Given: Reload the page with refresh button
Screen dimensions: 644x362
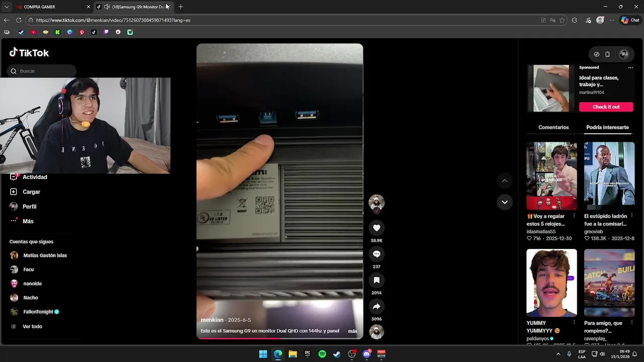Looking at the screenshot, I should pos(19,20).
